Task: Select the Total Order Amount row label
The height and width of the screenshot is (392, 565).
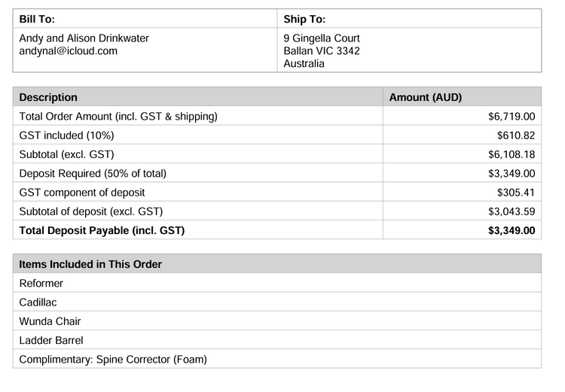Action: (x=118, y=117)
